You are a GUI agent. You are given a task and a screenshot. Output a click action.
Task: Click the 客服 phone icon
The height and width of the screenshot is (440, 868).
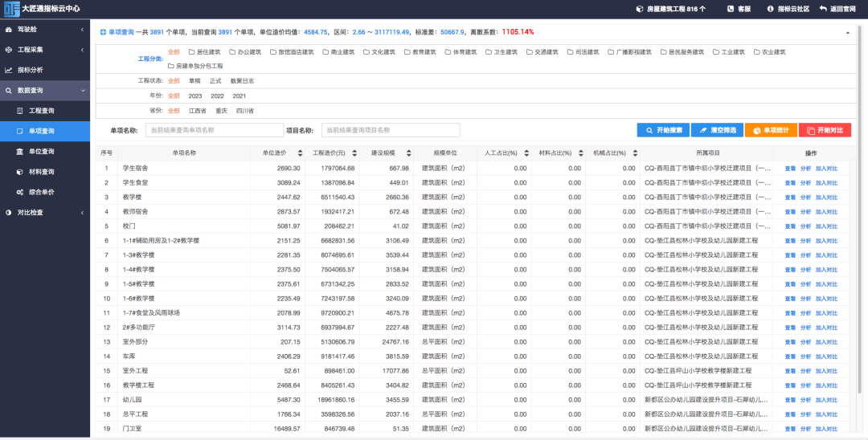(731, 9)
